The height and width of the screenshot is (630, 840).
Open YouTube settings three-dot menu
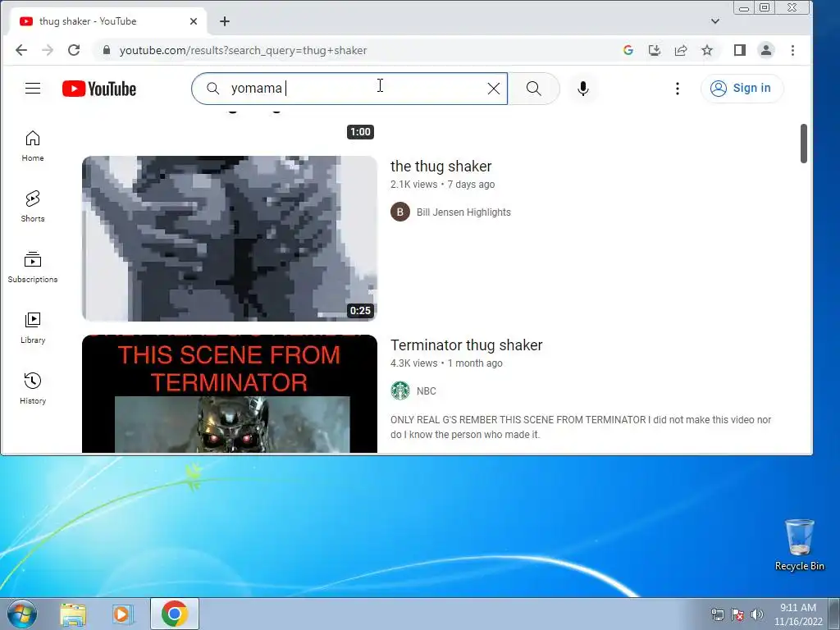tap(677, 89)
